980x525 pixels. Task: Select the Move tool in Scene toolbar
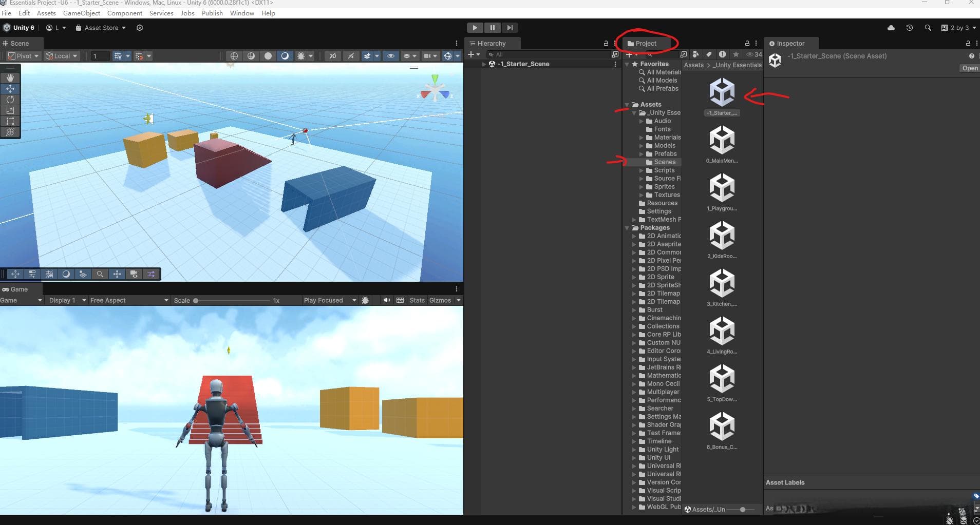click(10, 88)
